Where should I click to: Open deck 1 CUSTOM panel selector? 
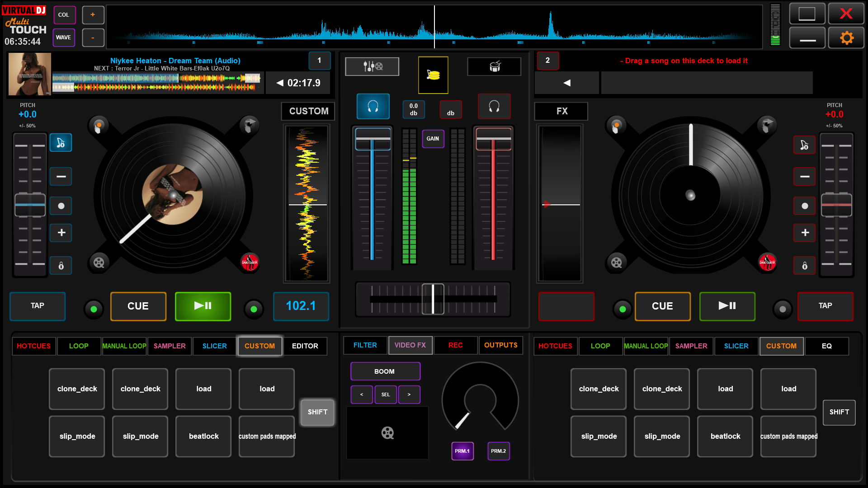coord(308,111)
